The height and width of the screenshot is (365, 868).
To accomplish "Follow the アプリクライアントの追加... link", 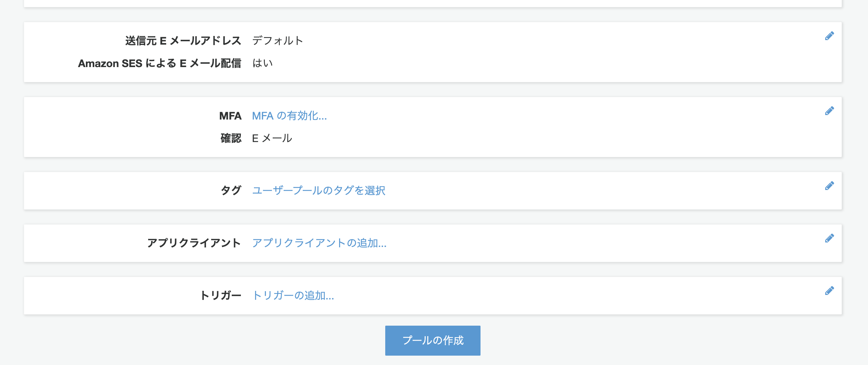I will click(319, 243).
